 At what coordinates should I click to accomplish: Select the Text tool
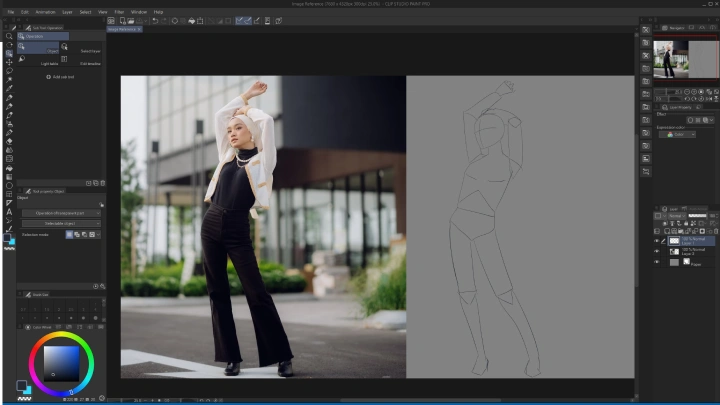point(9,212)
